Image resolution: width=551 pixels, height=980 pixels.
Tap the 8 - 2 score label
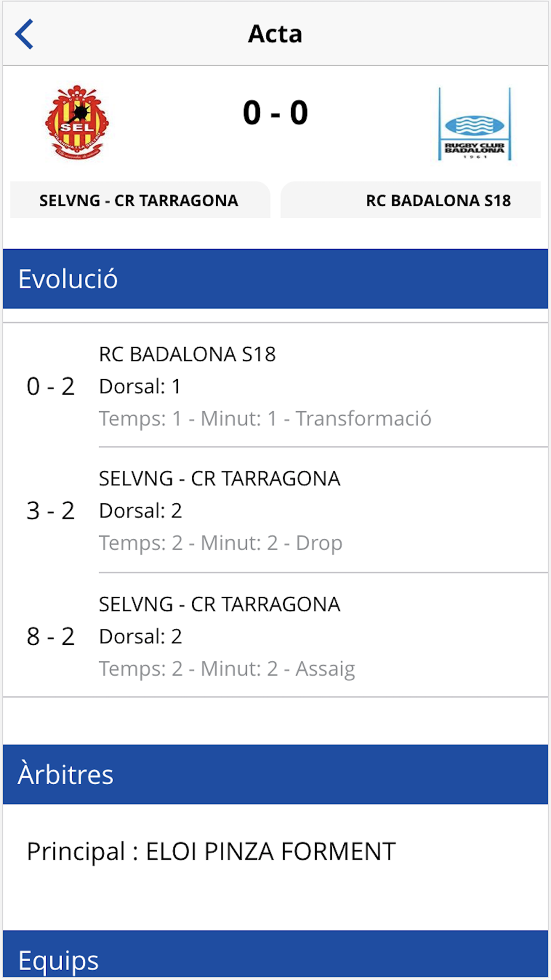pos(51,637)
